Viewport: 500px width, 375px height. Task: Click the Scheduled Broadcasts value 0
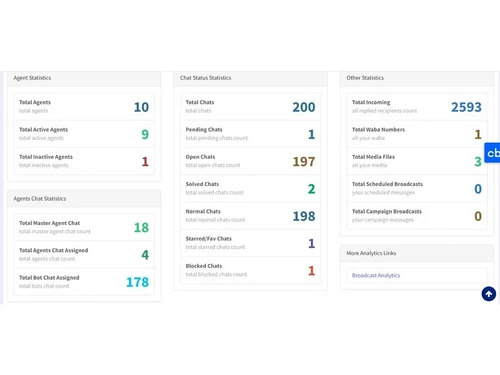pos(478,189)
